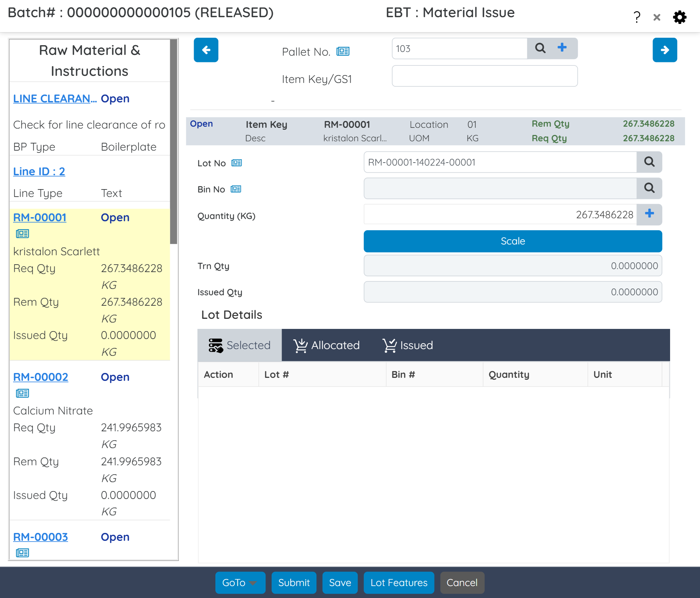Open the Bin No search magnifier
The image size is (700, 598).
click(649, 188)
